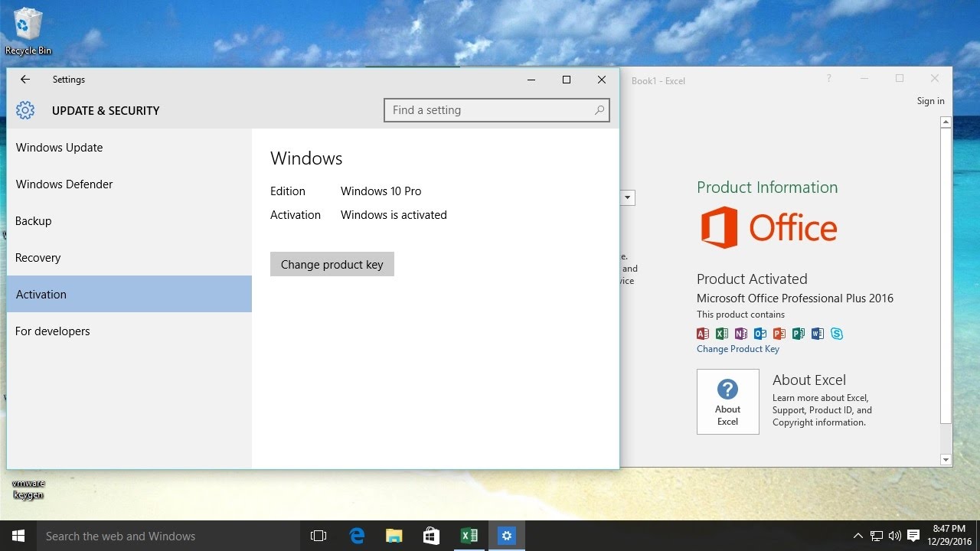
Task: Open File Explorer from the taskbar
Action: pyautogui.click(x=394, y=536)
